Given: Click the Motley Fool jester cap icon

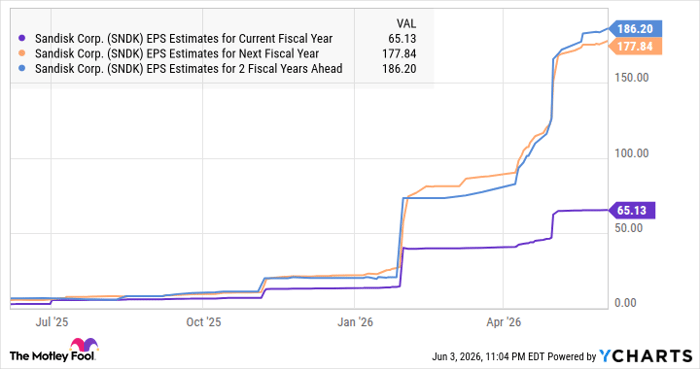Looking at the screenshot, I should tap(84, 345).
